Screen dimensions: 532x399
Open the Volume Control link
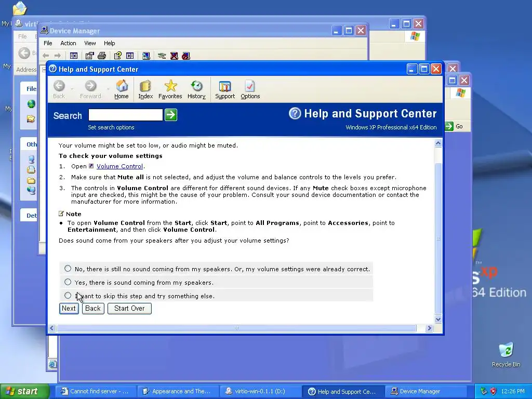(120, 166)
